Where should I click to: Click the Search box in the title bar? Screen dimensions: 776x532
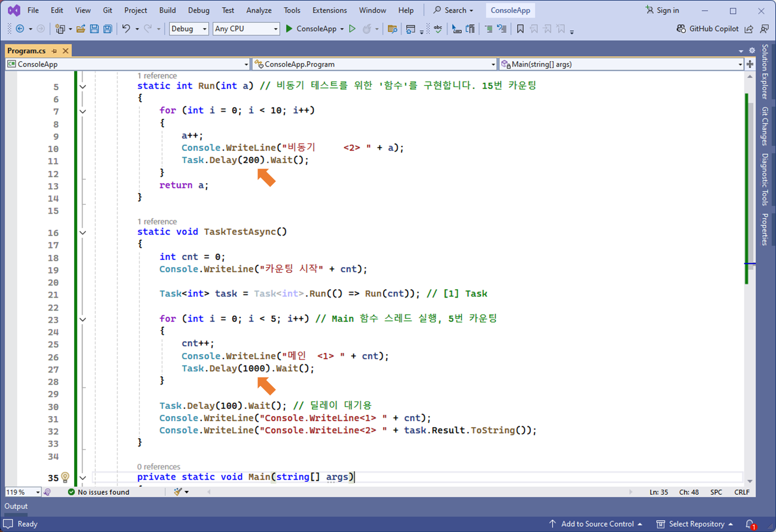tap(453, 10)
